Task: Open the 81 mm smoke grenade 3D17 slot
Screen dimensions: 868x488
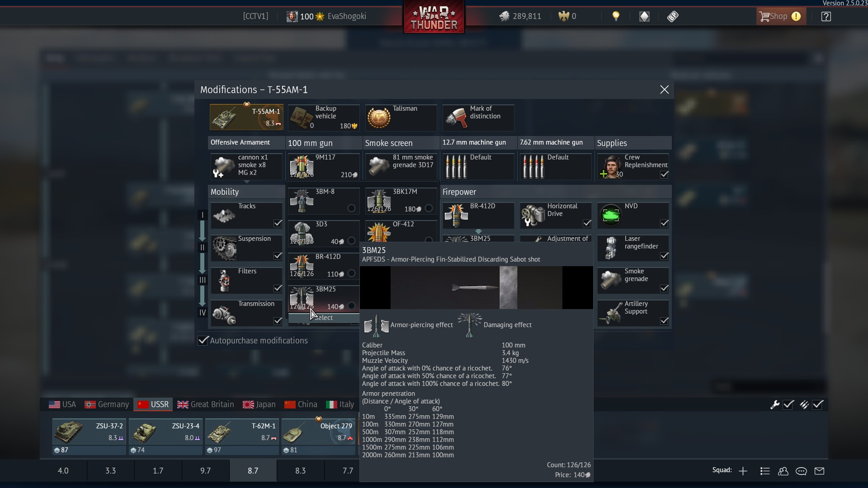Action: [401, 166]
